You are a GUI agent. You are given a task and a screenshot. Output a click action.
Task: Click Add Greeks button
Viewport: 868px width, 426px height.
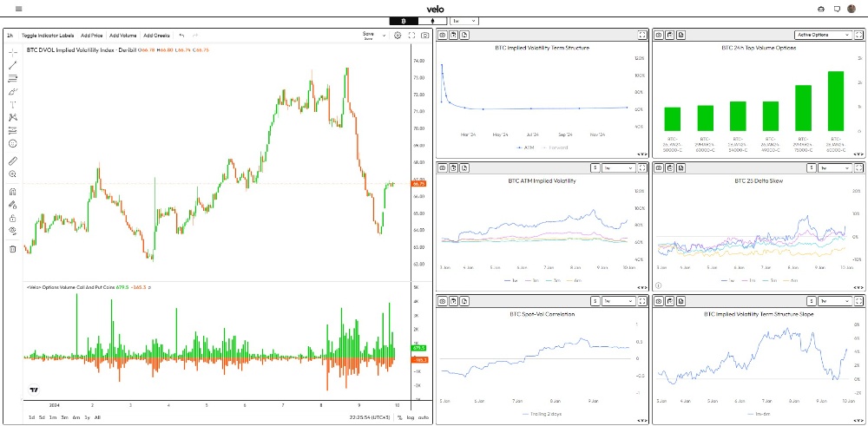[156, 36]
